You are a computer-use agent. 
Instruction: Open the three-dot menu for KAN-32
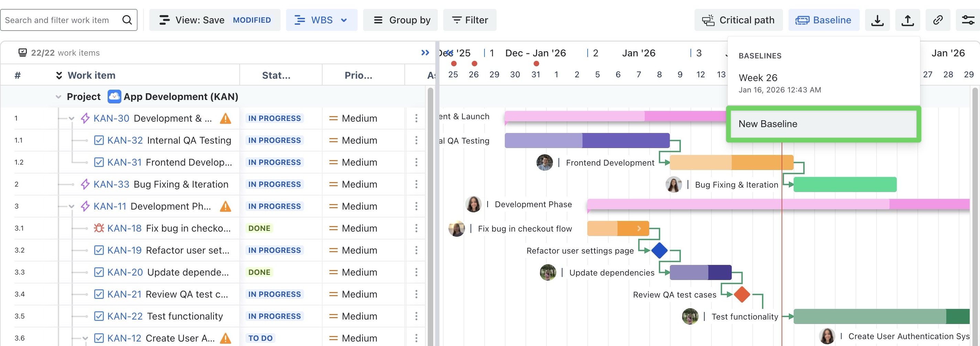(x=416, y=140)
